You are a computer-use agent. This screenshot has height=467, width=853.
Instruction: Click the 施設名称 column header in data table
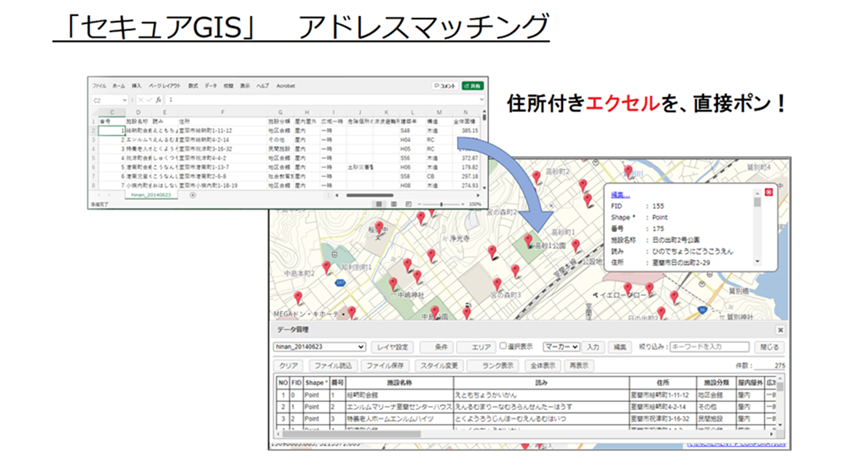pyautogui.click(x=399, y=383)
